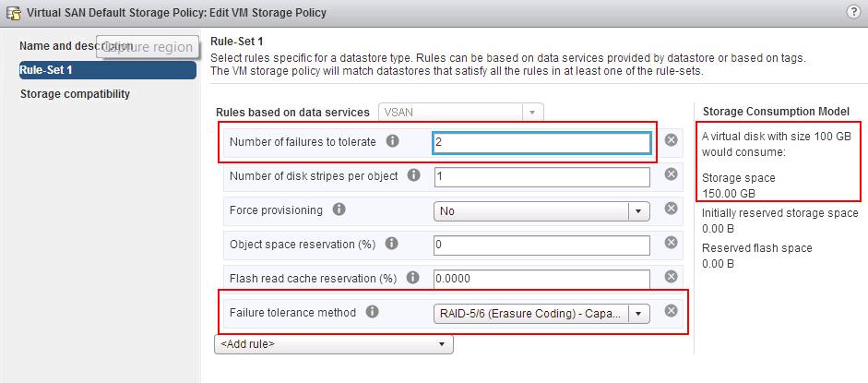Remove the disk stripes per object rule
This screenshot has width=868, height=383.
point(672,175)
